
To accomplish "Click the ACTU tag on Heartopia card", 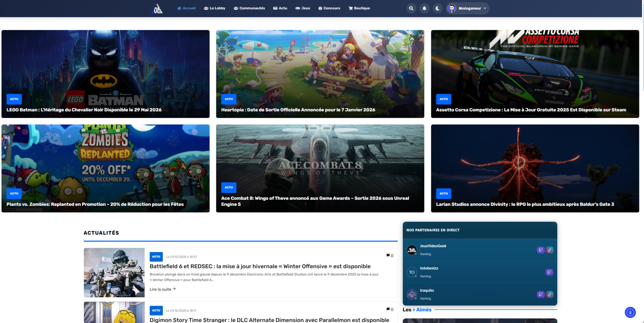I will coord(229,99).
